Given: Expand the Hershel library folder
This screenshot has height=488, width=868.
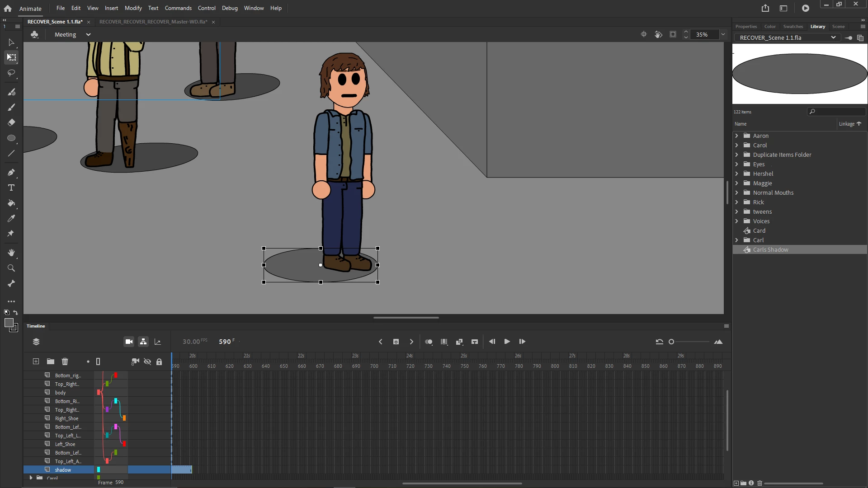Looking at the screenshot, I should [736, 174].
